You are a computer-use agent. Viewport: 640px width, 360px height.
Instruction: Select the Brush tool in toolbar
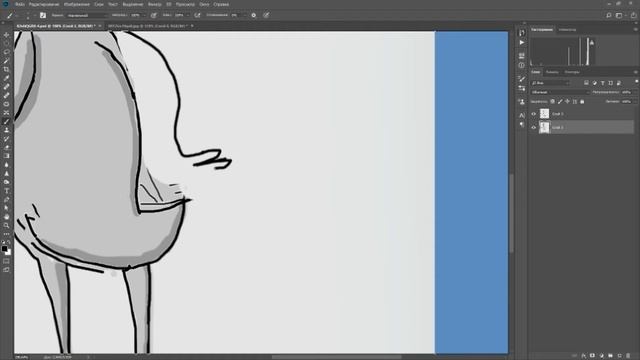[x=6, y=121]
